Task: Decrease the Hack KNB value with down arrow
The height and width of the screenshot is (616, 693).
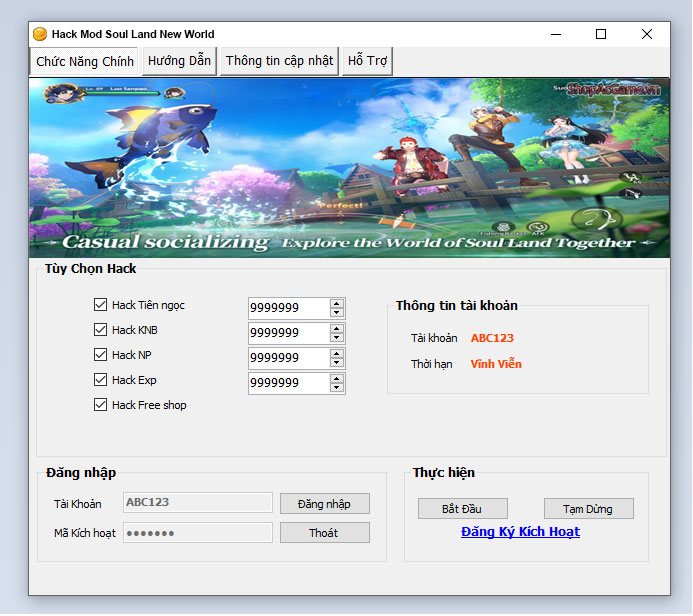Action: pos(337,338)
